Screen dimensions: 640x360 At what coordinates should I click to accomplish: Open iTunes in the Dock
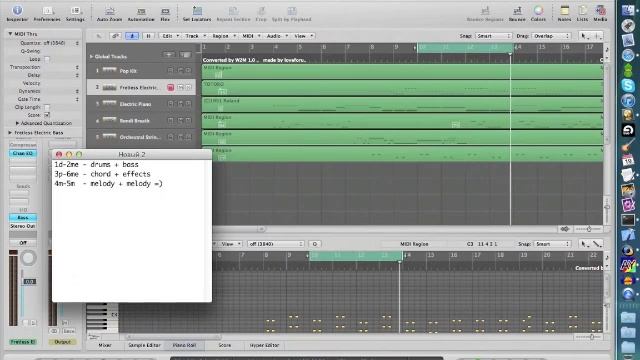coord(628,100)
